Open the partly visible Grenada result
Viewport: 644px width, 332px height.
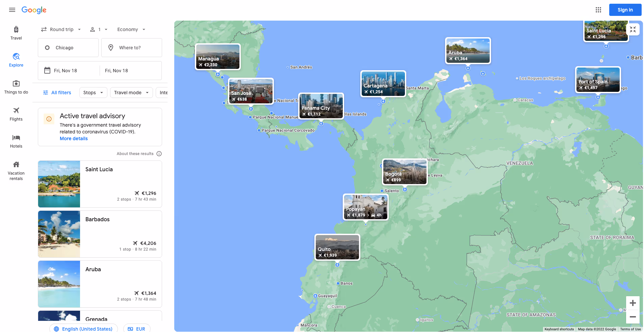100,316
